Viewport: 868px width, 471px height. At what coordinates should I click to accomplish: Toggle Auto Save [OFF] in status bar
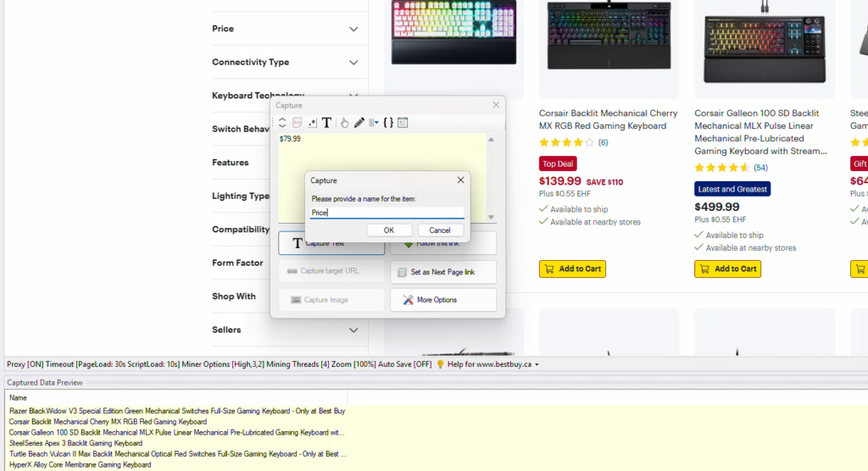404,364
